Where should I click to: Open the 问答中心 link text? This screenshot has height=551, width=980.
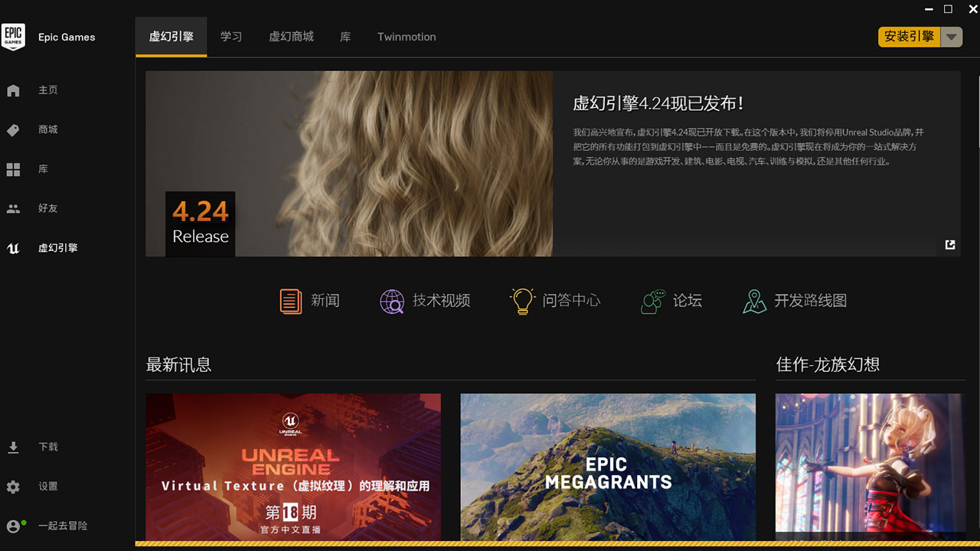pos(572,301)
